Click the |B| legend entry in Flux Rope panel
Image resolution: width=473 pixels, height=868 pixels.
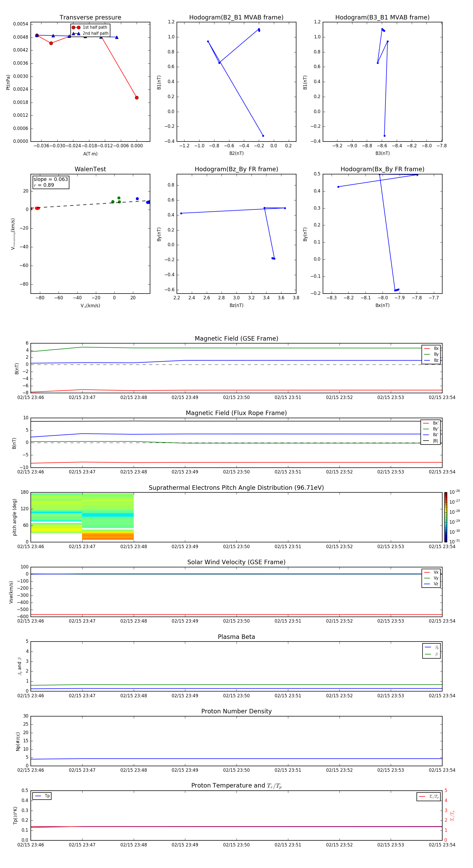click(x=431, y=441)
